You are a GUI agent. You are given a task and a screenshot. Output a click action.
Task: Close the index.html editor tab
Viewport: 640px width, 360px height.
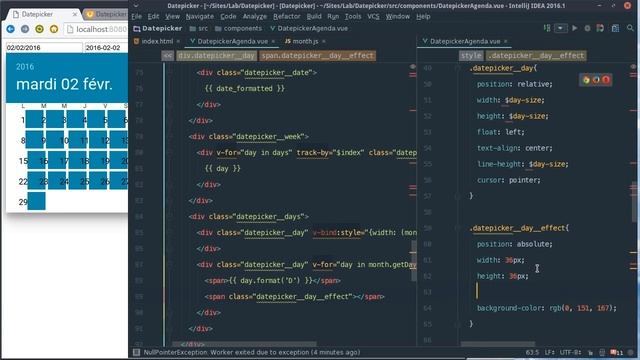[x=178, y=41]
